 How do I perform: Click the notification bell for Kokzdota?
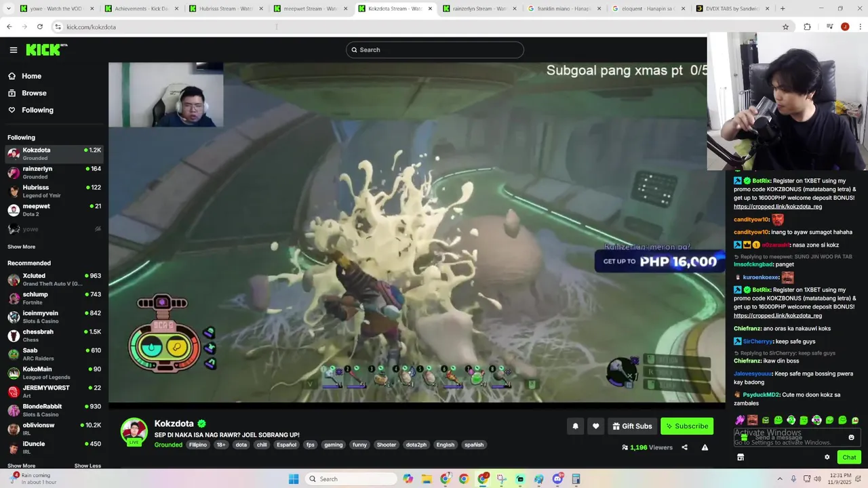click(575, 426)
